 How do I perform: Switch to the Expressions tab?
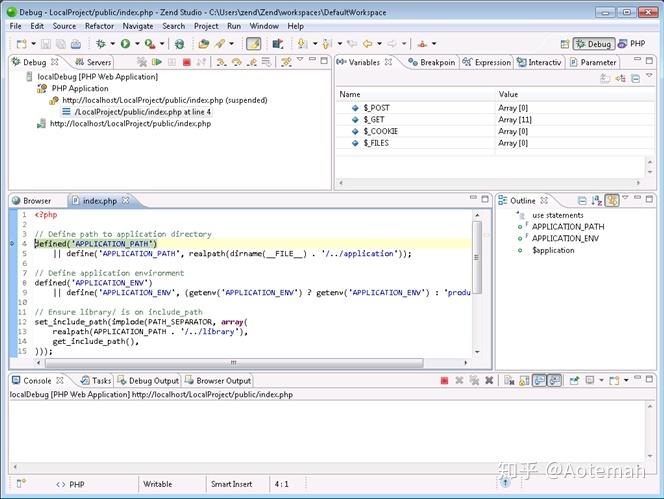(x=487, y=62)
